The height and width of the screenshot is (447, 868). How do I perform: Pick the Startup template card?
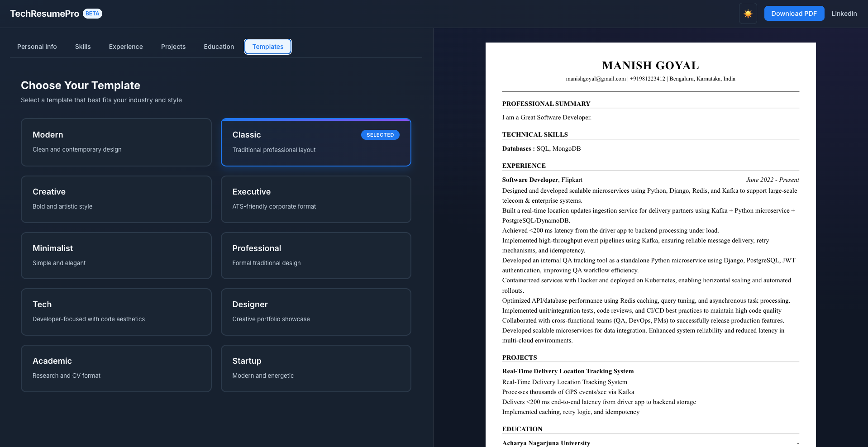(316, 368)
